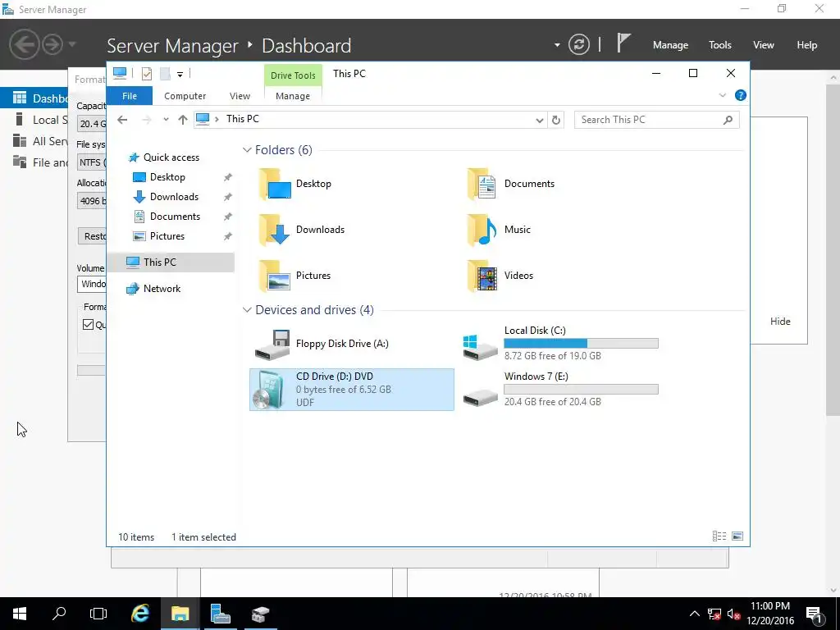Open the Pictures folder in Folders section
The image size is (840, 630).
pos(294,276)
